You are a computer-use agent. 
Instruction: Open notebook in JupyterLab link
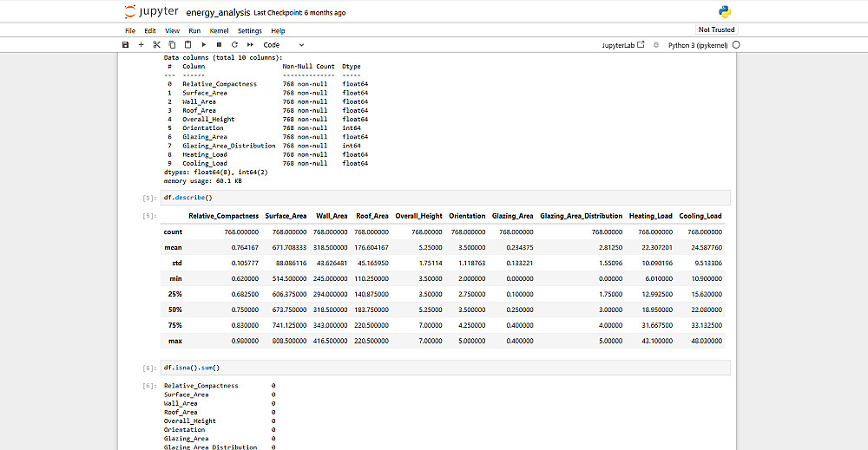point(623,45)
